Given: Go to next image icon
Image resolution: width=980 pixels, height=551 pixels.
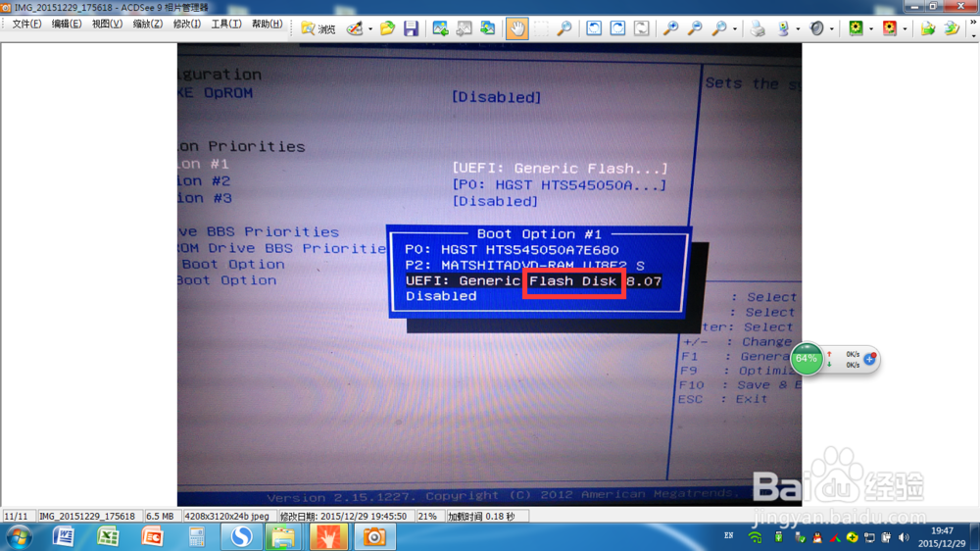Looking at the screenshot, I should point(487,28).
